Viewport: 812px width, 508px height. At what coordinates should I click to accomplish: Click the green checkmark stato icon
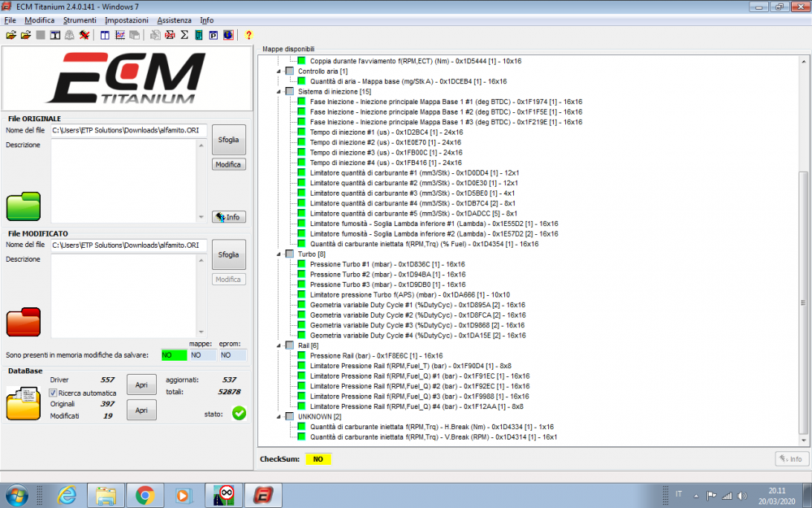[239, 413]
